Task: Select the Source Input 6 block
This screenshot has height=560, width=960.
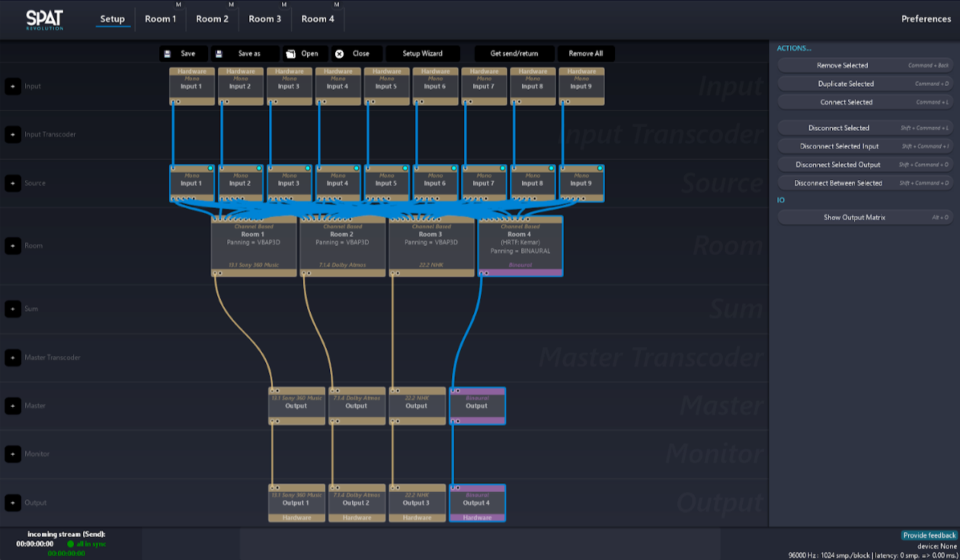Action: 435,184
